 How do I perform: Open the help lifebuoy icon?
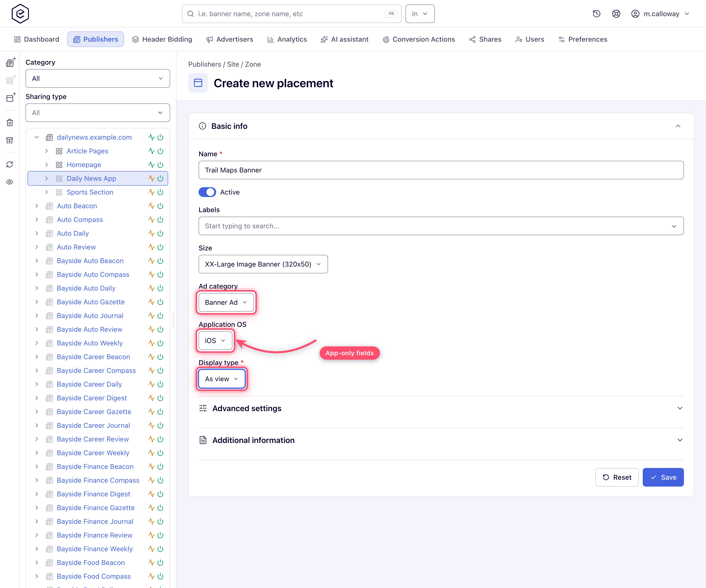(616, 14)
